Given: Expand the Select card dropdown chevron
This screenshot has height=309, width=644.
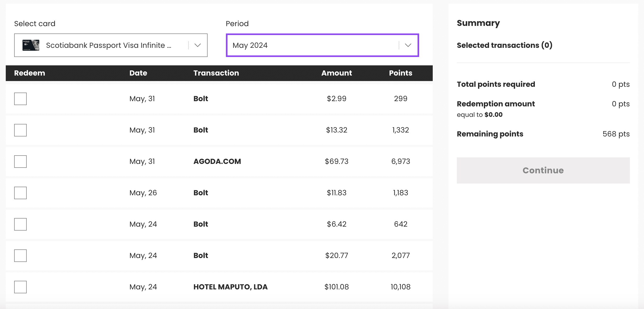Looking at the screenshot, I should [x=198, y=45].
